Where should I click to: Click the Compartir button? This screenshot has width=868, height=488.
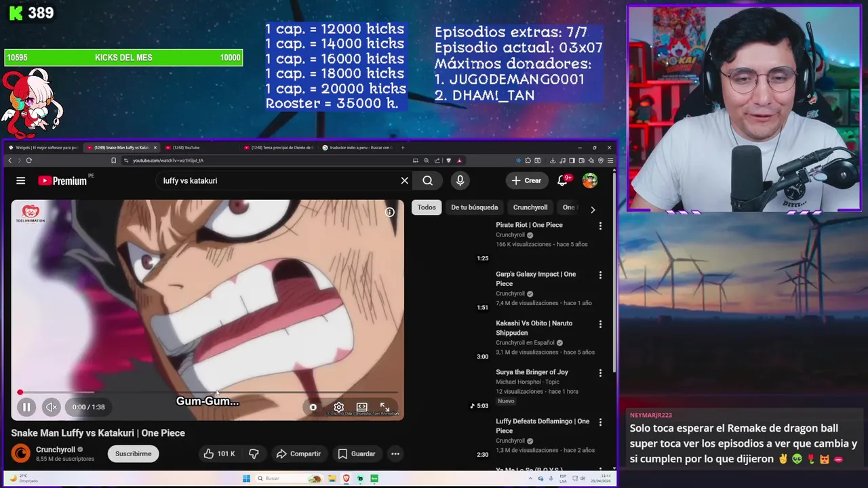(298, 453)
